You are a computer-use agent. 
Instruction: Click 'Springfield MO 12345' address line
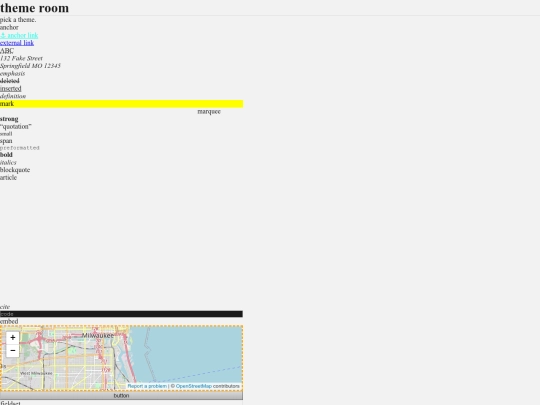tap(30, 65)
